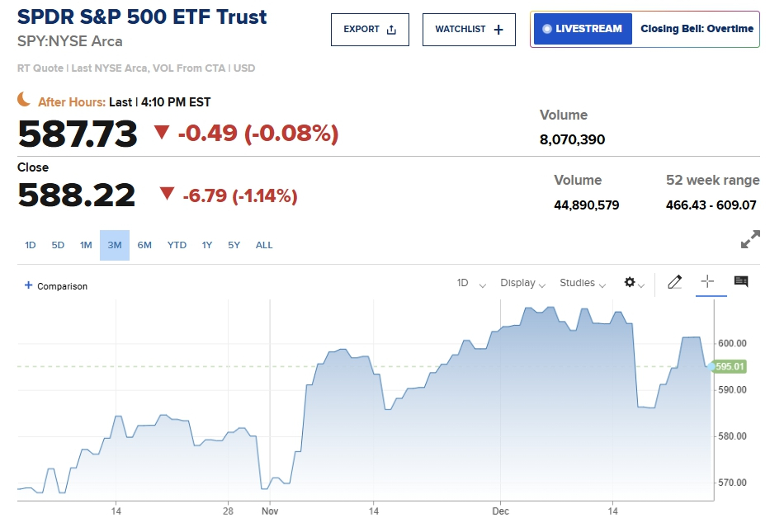
Task: Open the 1D interval dropdown
Action: pos(471,283)
